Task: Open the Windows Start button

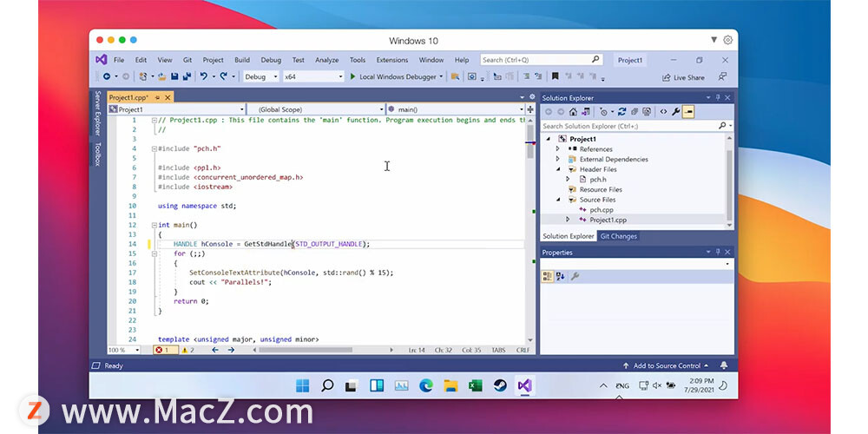Action: coord(303,386)
